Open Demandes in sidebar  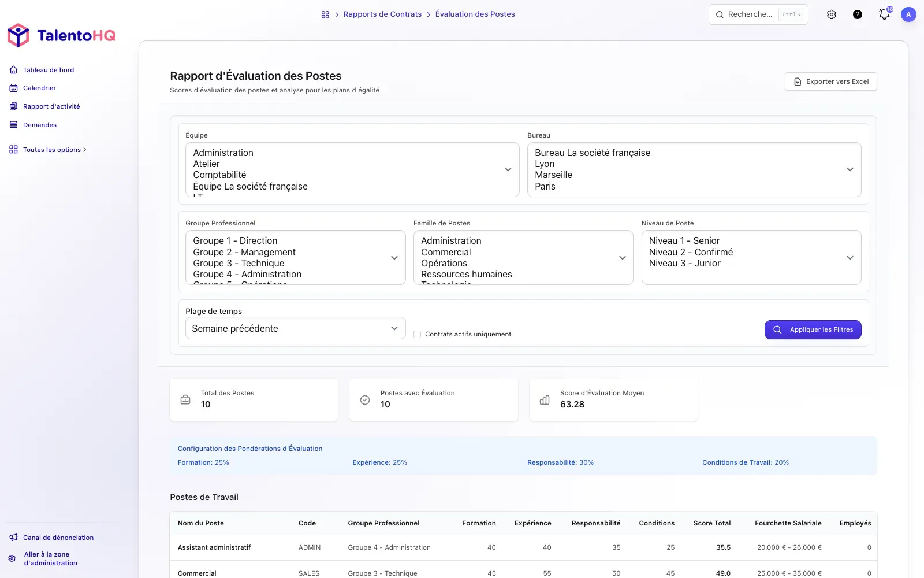40,125
